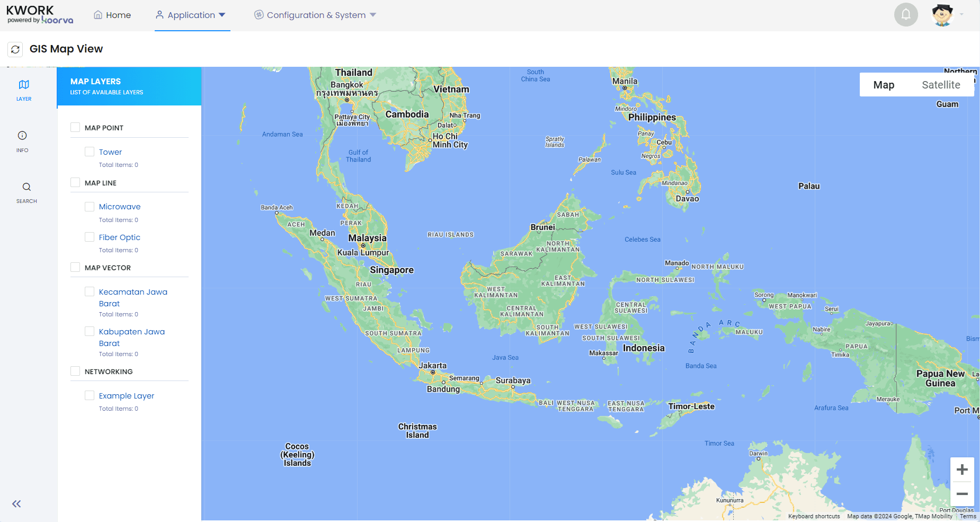The image size is (980, 522).
Task: Click the Medan label on the map
Action: [322, 233]
